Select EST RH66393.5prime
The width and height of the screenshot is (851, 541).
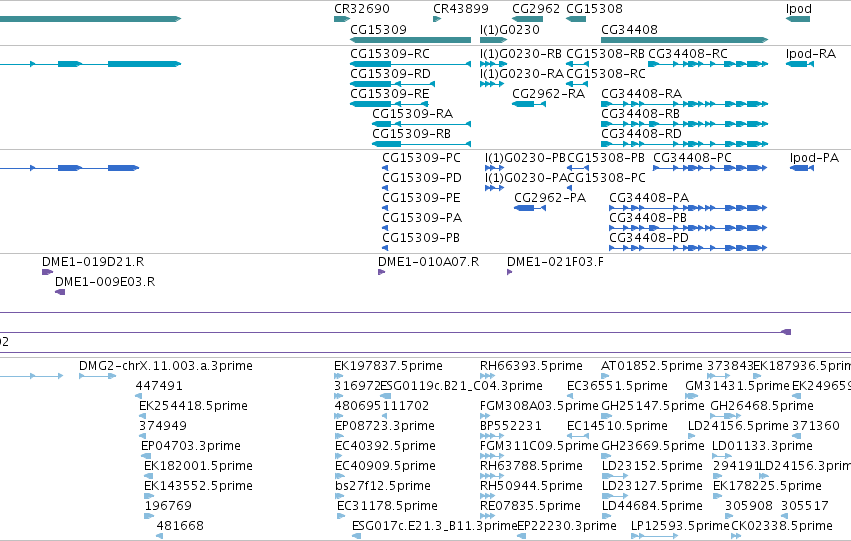point(488,376)
